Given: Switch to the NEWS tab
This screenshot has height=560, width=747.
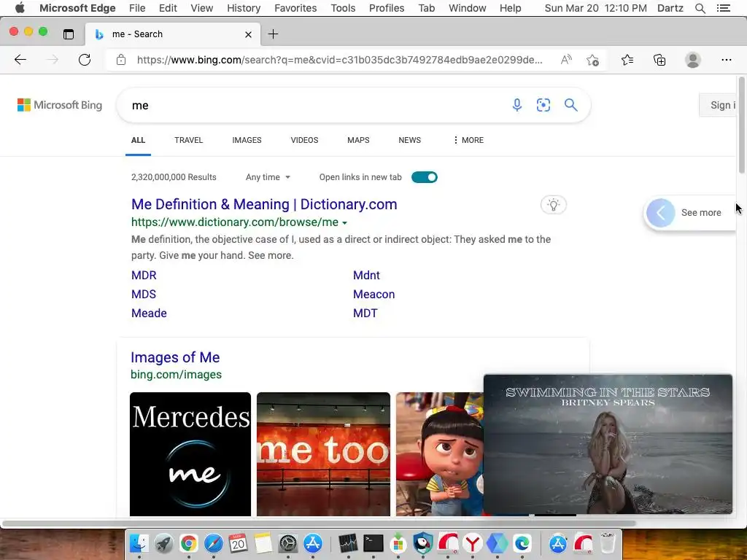Looking at the screenshot, I should point(410,140).
